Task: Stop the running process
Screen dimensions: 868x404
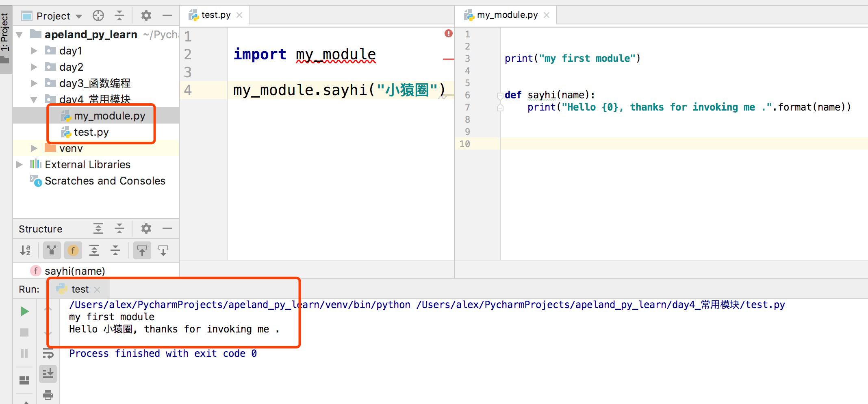Action: click(24, 332)
